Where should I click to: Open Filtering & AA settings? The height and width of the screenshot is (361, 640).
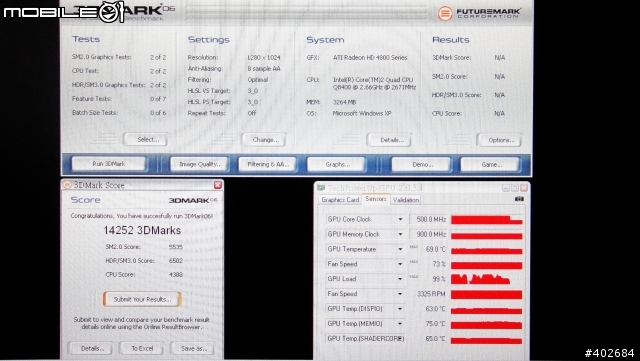pyautogui.click(x=267, y=164)
